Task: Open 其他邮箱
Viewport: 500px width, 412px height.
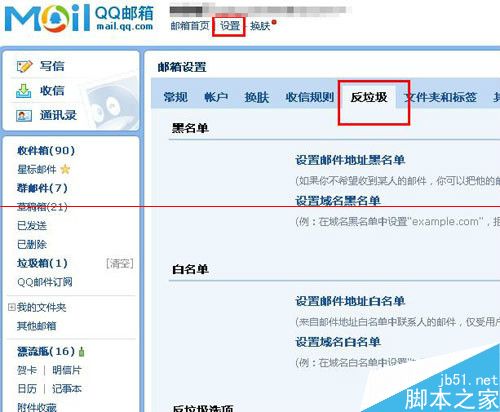Action: tap(37, 326)
